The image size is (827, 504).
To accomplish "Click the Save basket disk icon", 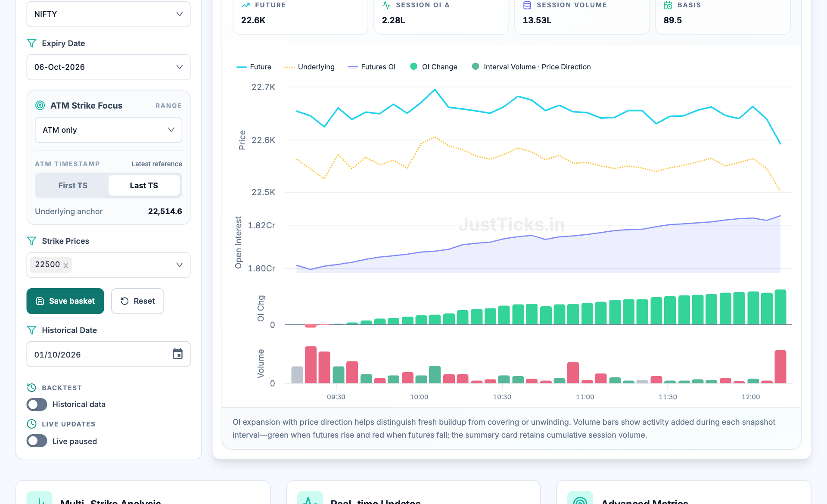I will [40, 301].
